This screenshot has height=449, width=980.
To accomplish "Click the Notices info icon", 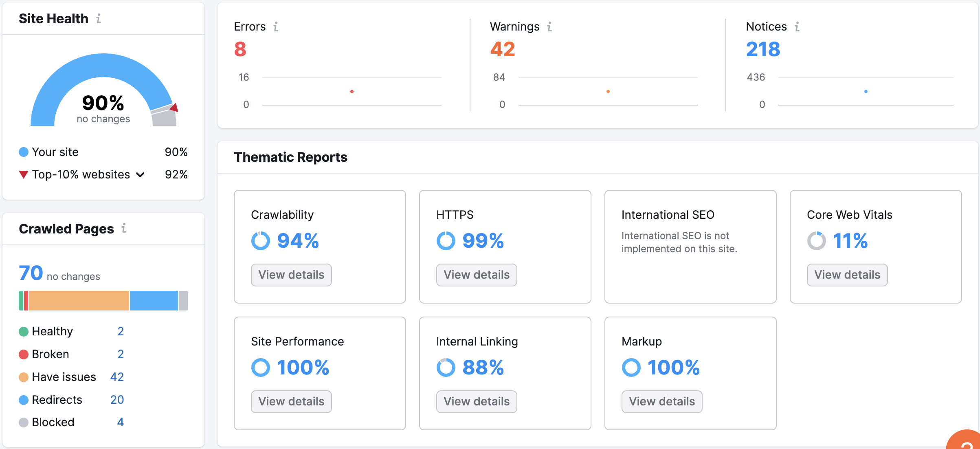I will (797, 26).
